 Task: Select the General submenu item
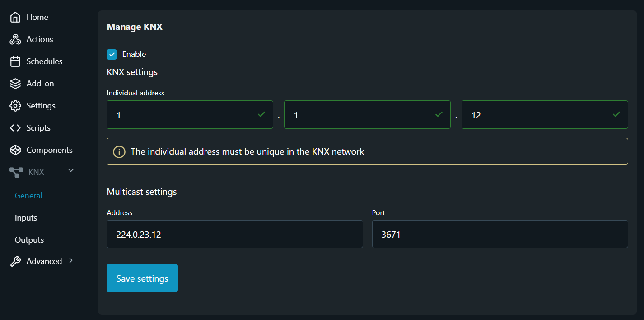pos(28,196)
